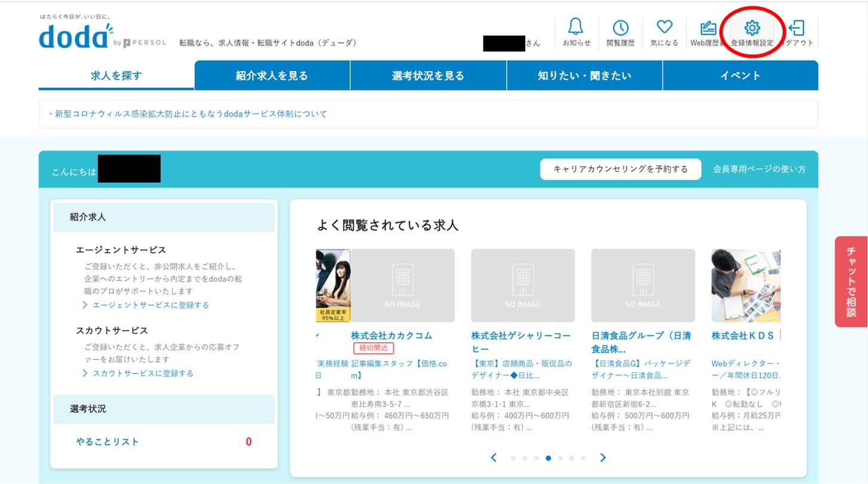
Task: Select the 求人を探す tab
Action: 116,76
